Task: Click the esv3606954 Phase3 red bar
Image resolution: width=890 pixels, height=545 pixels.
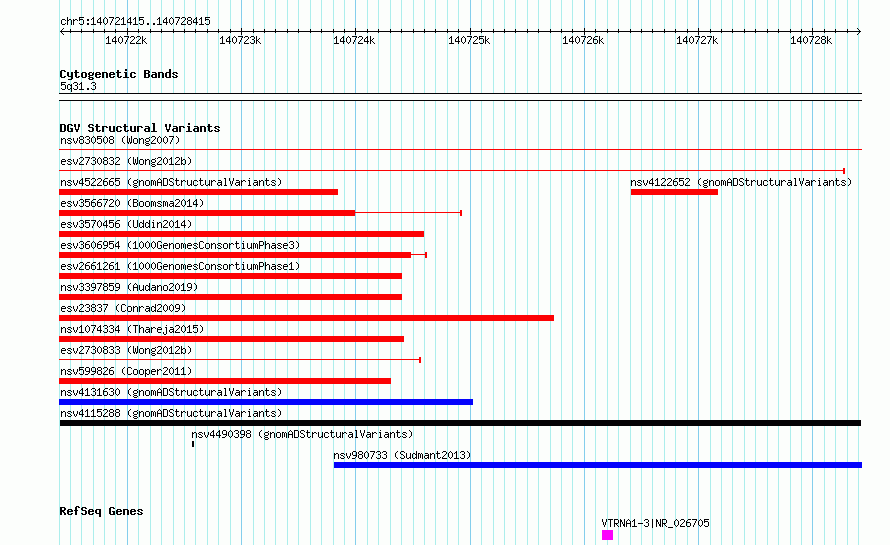Action: (235, 255)
